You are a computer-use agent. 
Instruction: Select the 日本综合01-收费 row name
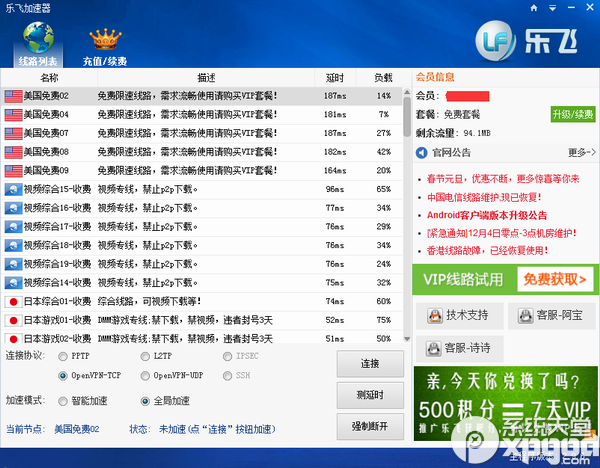tap(57, 302)
